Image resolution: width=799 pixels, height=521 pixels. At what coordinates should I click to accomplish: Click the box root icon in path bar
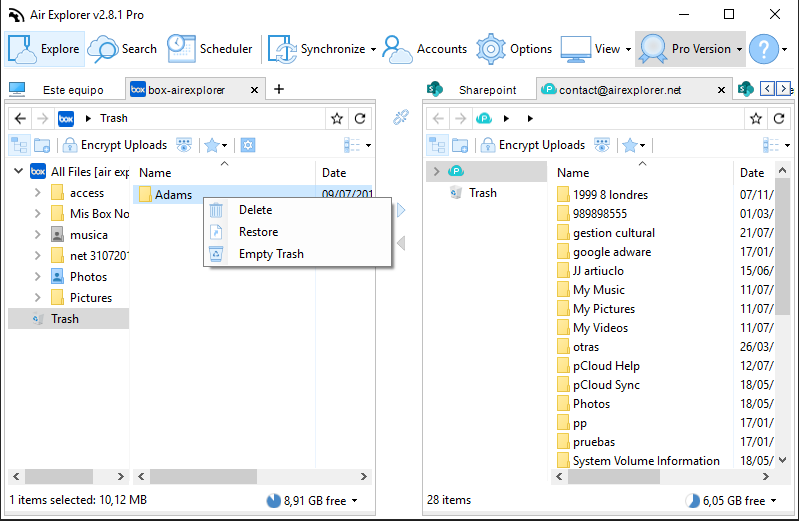66,119
